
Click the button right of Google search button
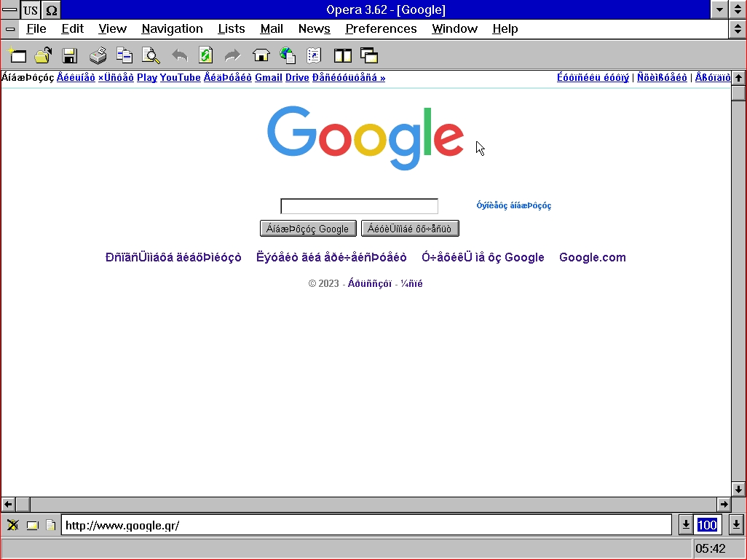click(410, 229)
